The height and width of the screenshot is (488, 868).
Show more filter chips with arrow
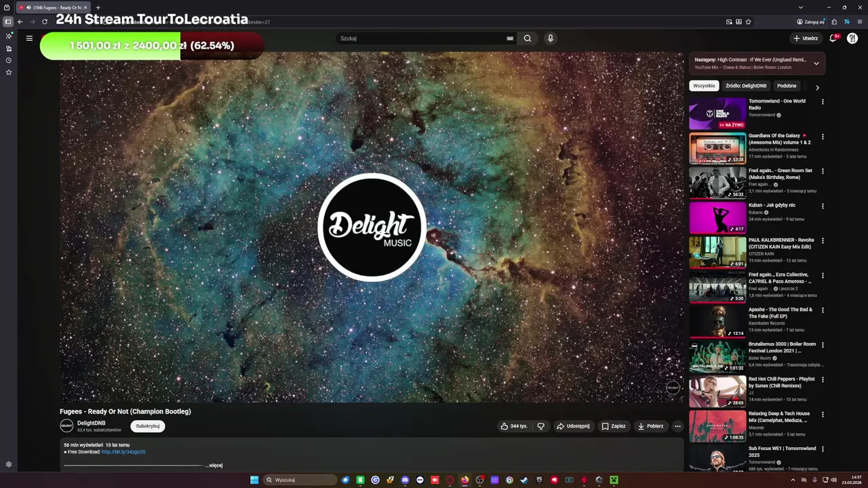click(817, 87)
